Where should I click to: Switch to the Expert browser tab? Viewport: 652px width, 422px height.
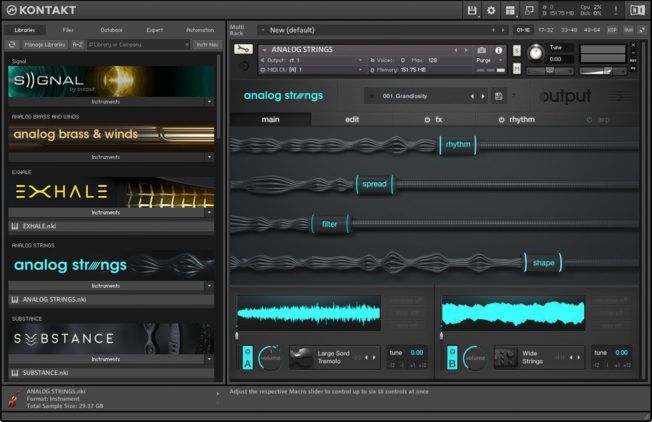(155, 30)
